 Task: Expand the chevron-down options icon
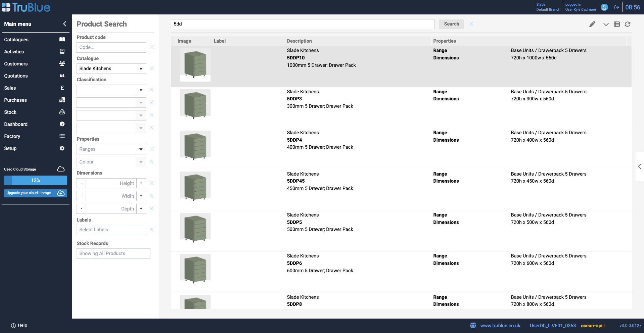(606, 24)
